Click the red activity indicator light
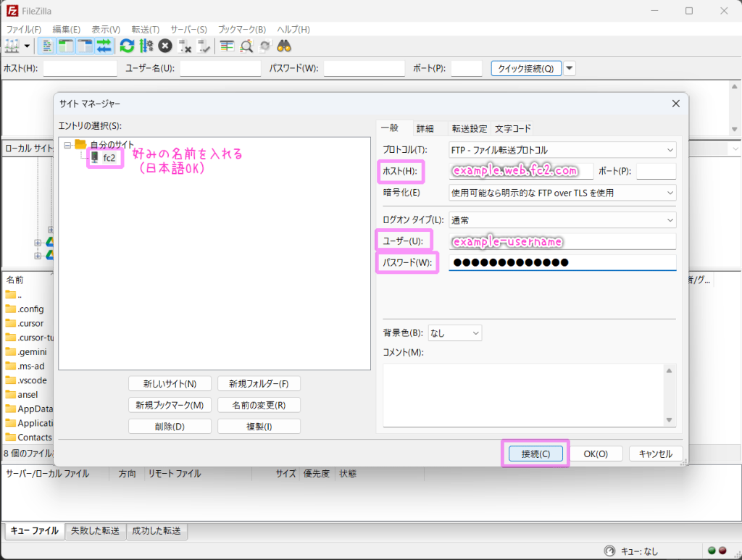The height and width of the screenshot is (560, 742). tap(722, 551)
